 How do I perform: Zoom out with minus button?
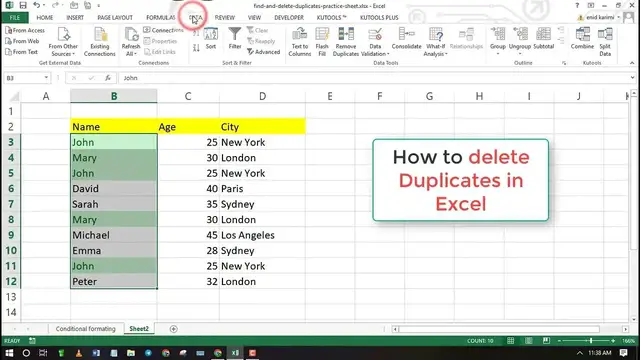(x=560, y=340)
